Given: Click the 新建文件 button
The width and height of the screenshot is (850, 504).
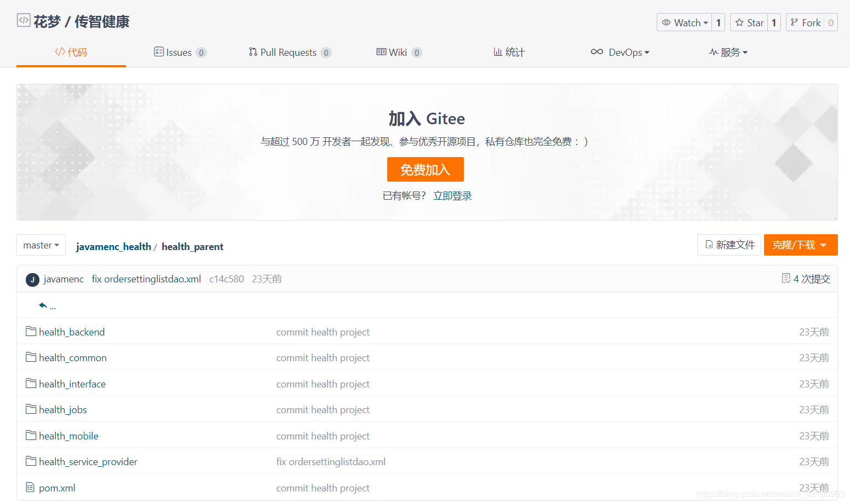Looking at the screenshot, I should [x=729, y=245].
